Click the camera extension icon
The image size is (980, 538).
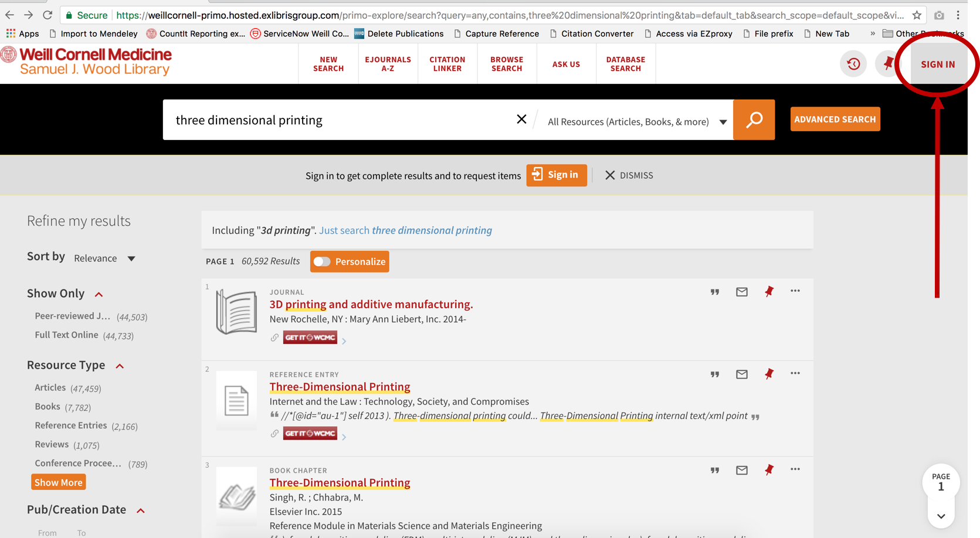click(939, 15)
